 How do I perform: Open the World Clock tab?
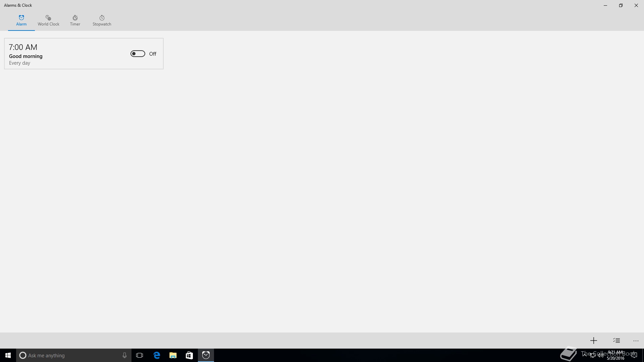pos(48,20)
